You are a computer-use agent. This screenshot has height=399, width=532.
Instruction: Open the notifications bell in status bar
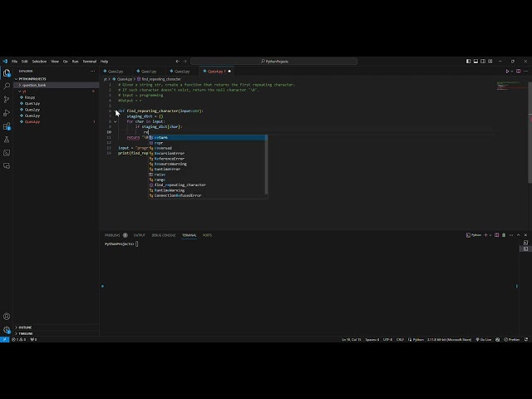click(x=526, y=339)
